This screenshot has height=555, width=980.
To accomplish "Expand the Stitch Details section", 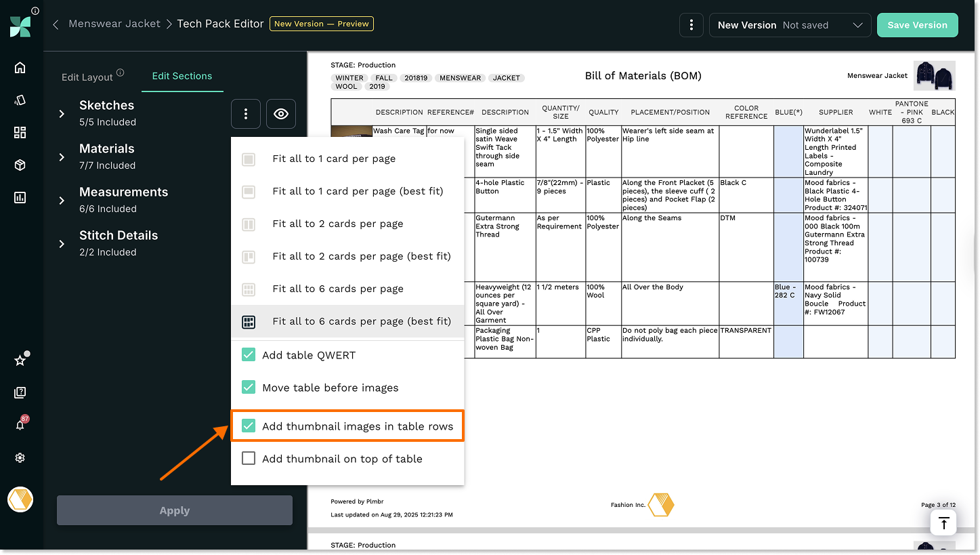I will (62, 244).
